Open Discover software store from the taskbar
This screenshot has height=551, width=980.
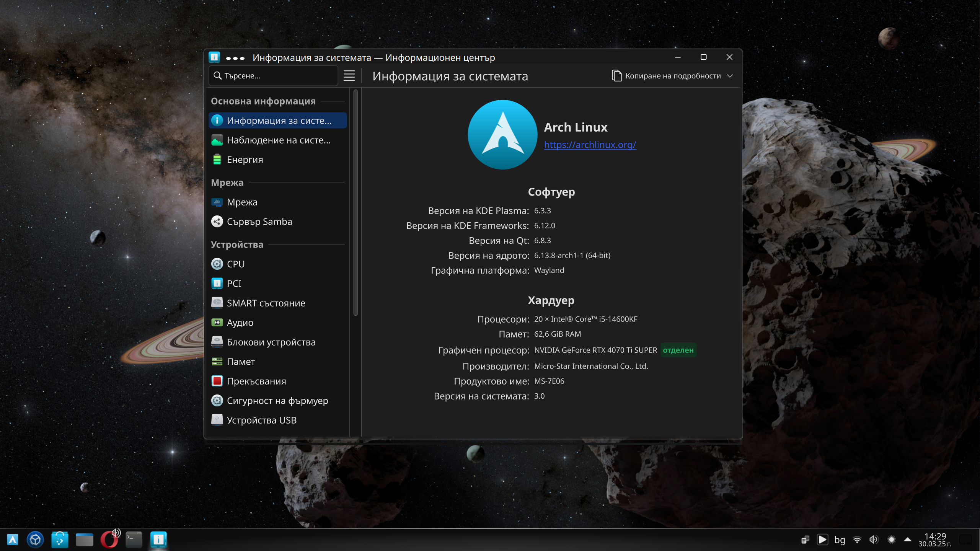coord(60,540)
